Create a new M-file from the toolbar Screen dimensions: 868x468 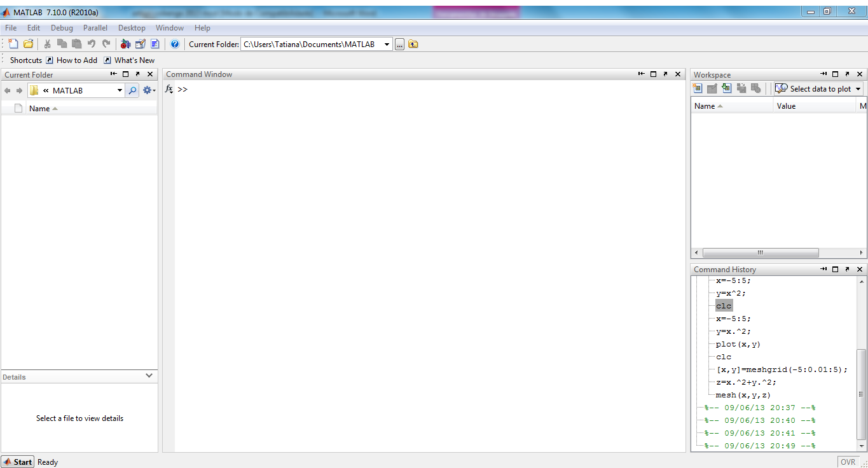coord(13,44)
